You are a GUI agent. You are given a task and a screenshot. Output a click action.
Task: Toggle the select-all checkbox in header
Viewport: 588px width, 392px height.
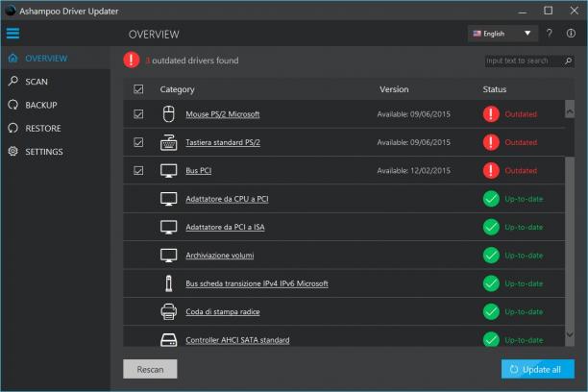click(x=138, y=89)
